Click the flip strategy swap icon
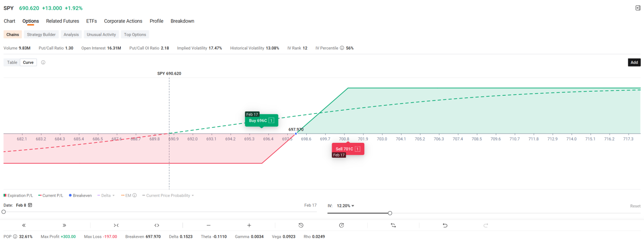This screenshot has width=644, height=241. (x=393, y=225)
